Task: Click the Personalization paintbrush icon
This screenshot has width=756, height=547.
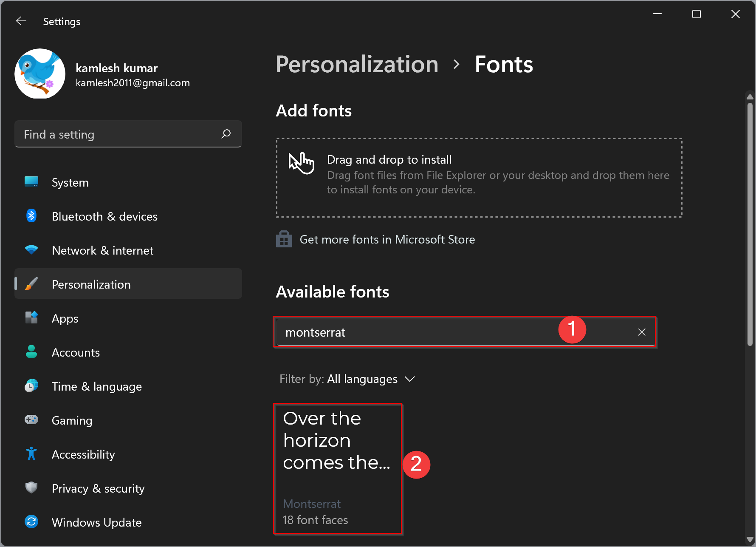Action: pyautogui.click(x=31, y=284)
